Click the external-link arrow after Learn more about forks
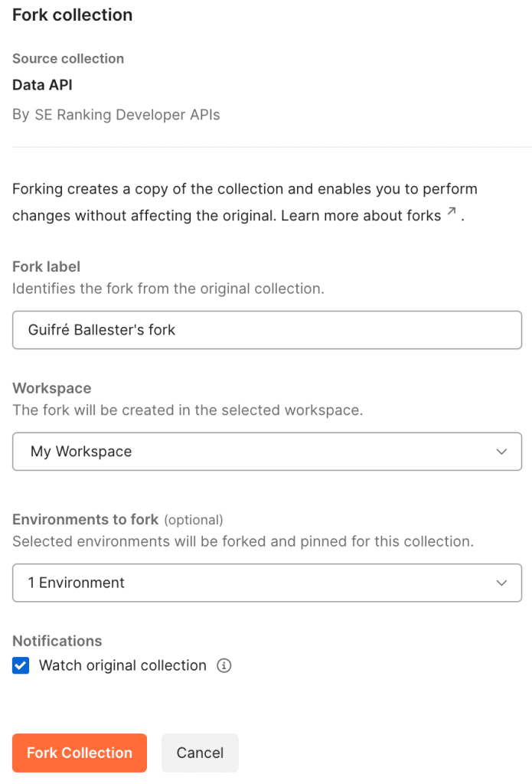532x784 pixels. [452, 211]
